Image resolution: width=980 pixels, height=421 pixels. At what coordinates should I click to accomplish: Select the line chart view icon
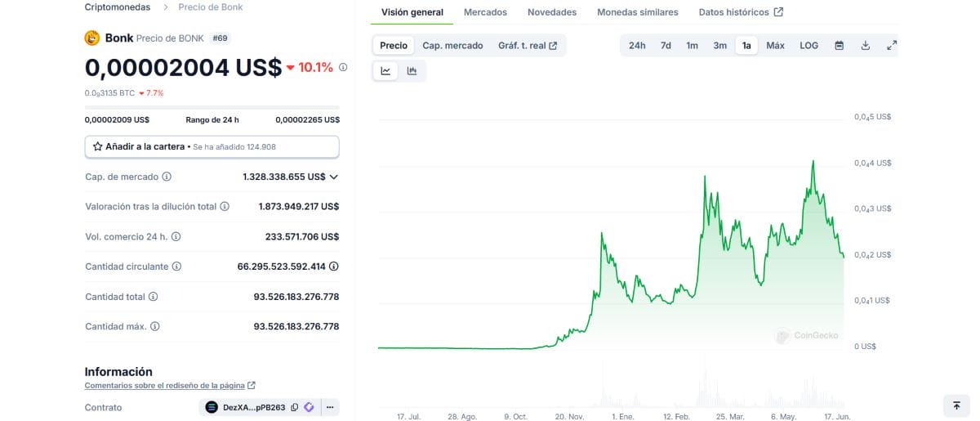[385, 71]
